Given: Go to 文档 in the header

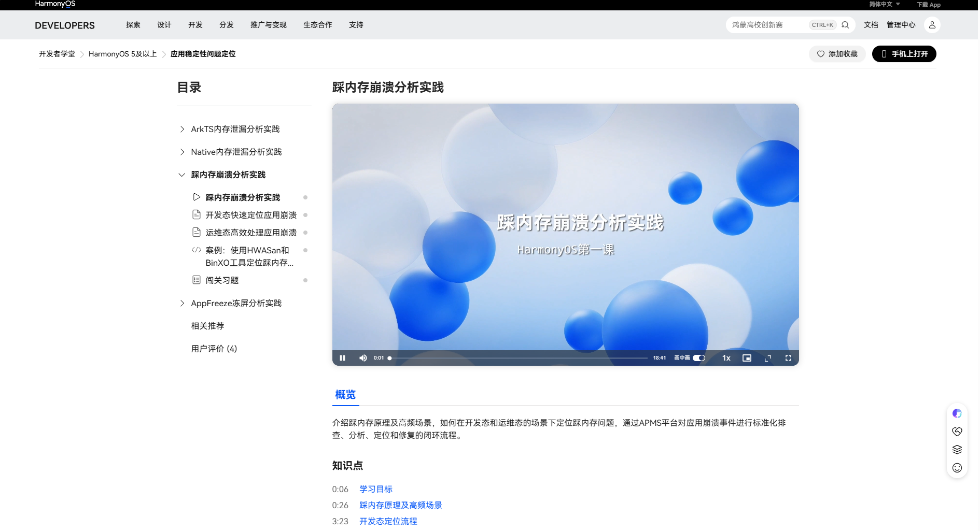Looking at the screenshot, I should (x=871, y=25).
